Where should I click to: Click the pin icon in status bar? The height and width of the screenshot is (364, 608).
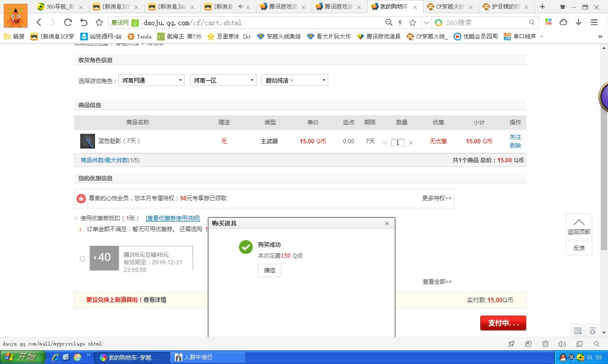pyautogui.click(x=511, y=344)
